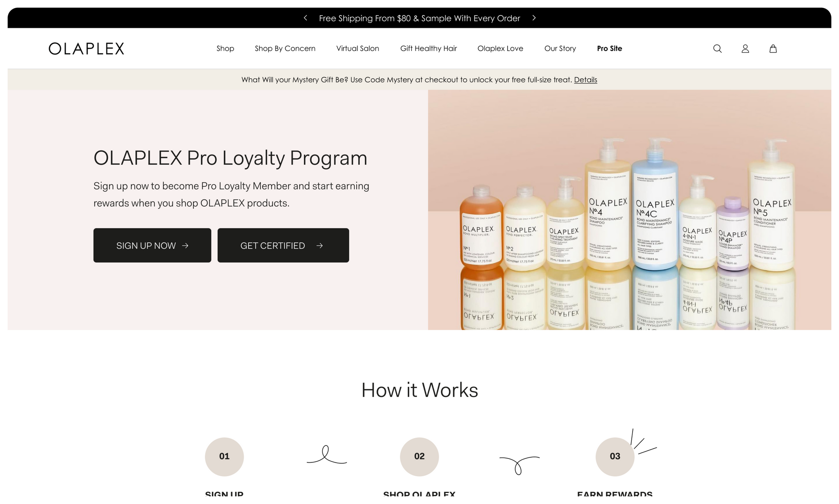Switch to the Pro Site
839x504 pixels.
click(x=610, y=48)
